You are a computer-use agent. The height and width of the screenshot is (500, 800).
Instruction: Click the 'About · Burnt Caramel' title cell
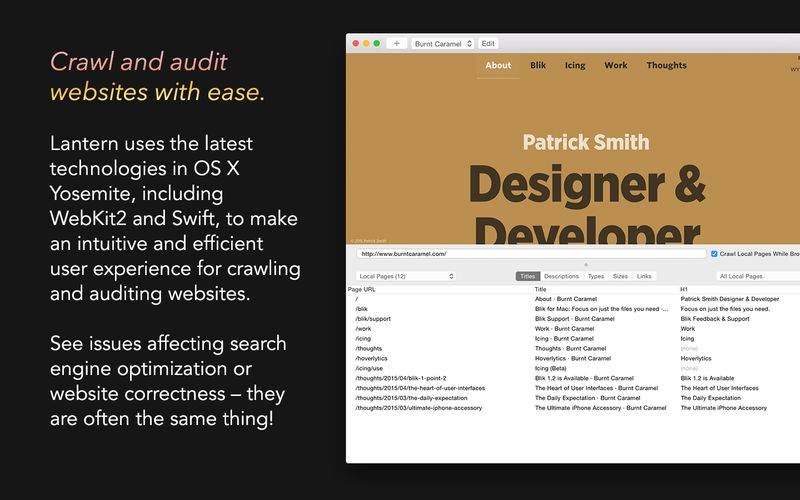click(x=566, y=299)
